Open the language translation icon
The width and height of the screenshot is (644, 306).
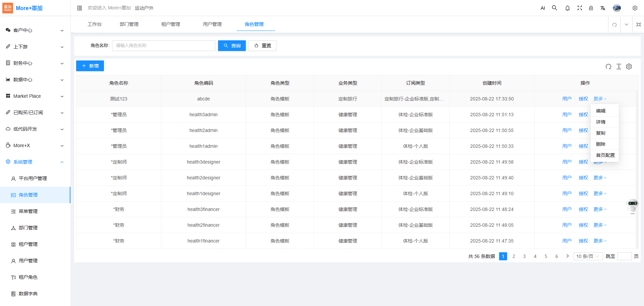(x=602, y=8)
